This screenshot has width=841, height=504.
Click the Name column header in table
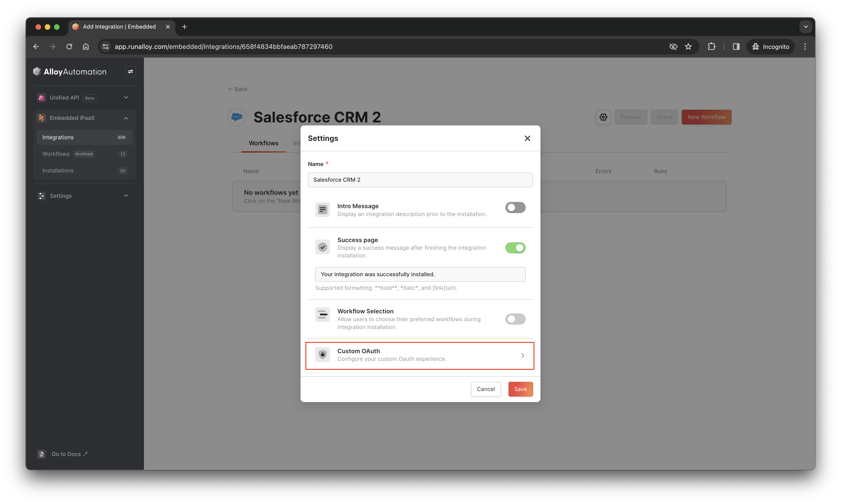tap(251, 171)
